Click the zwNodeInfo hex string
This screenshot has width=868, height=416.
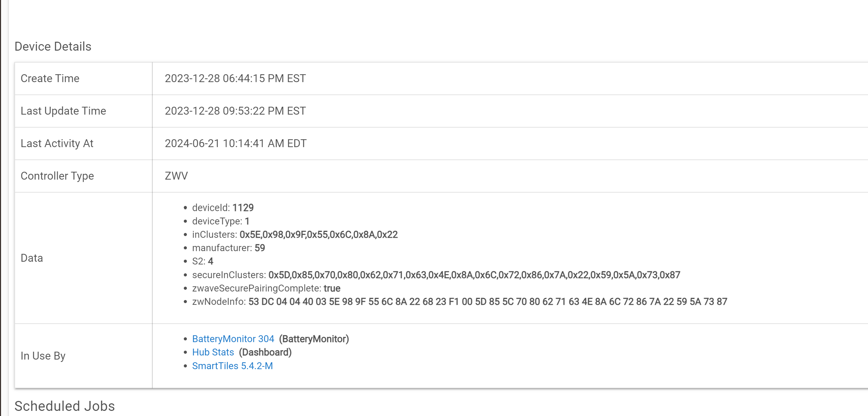487,302
